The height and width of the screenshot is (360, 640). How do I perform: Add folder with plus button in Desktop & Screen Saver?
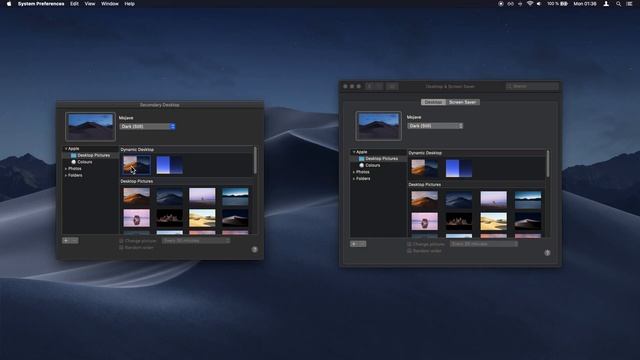tap(354, 244)
